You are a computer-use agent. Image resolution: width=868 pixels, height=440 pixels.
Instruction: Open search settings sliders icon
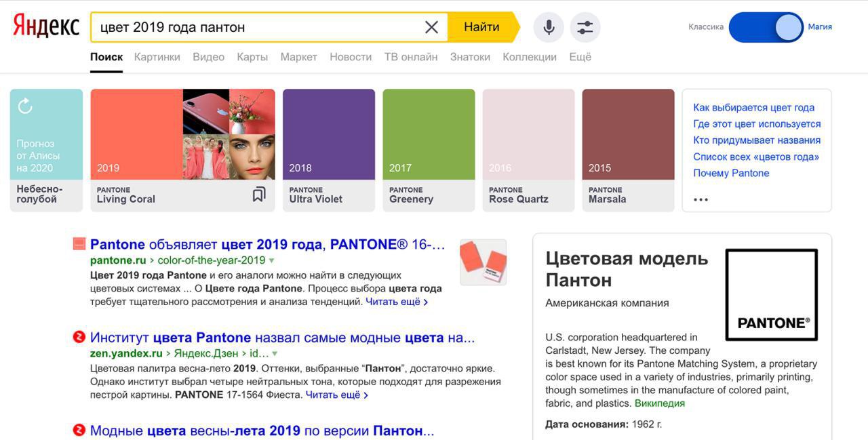click(x=585, y=27)
